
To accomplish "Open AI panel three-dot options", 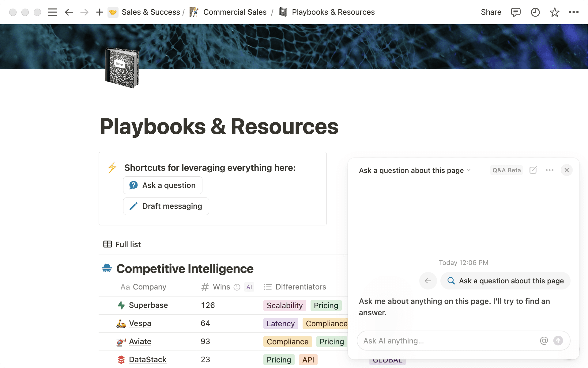I will pos(549,170).
